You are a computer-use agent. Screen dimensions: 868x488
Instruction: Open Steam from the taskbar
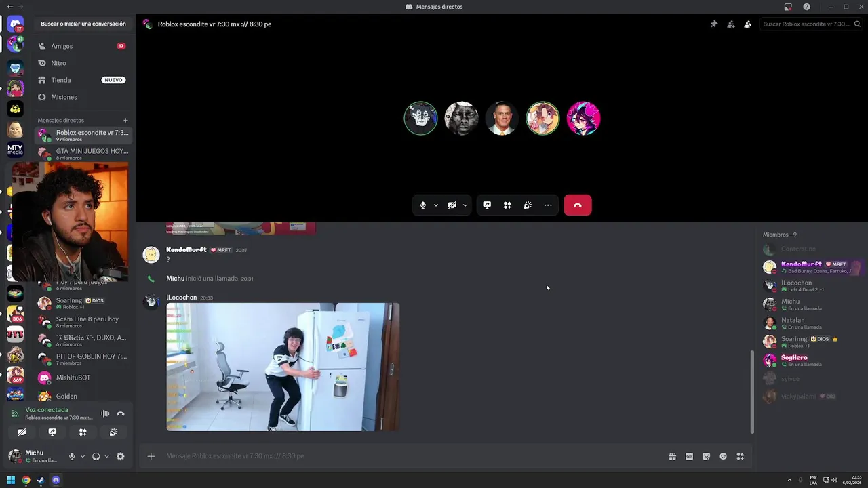tap(41, 481)
